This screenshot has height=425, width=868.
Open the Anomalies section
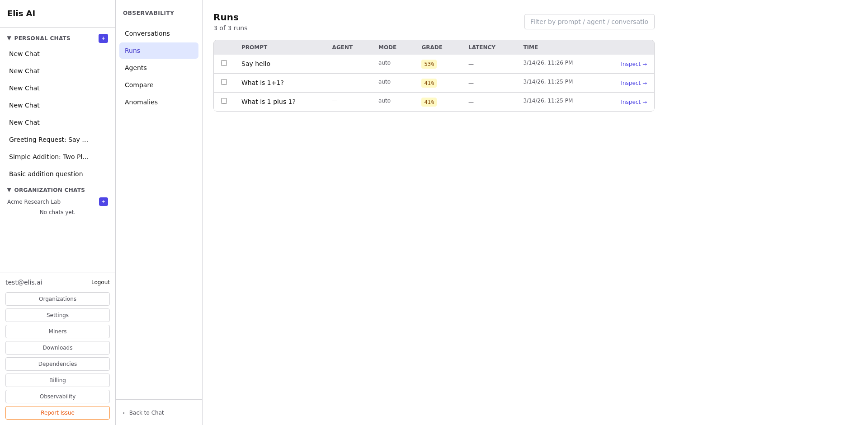pyautogui.click(x=141, y=102)
